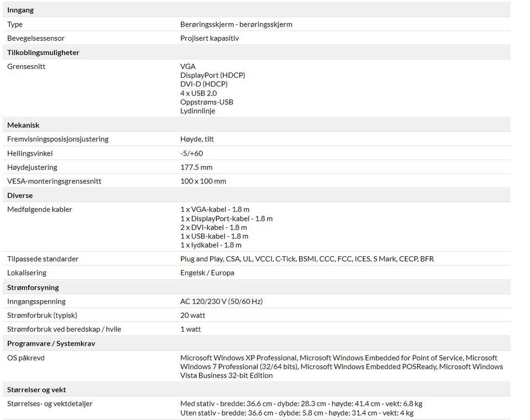Click the Inngang section header

(x=20, y=10)
